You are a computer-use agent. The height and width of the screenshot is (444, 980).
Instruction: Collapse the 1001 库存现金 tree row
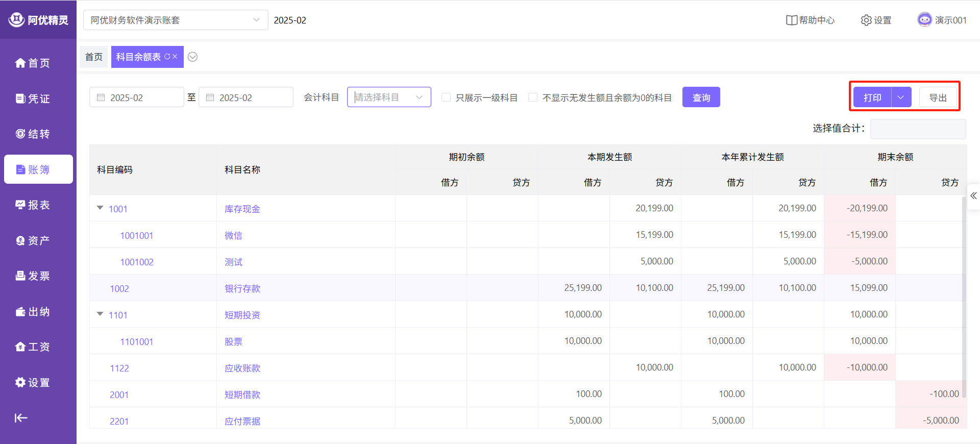point(100,208)
